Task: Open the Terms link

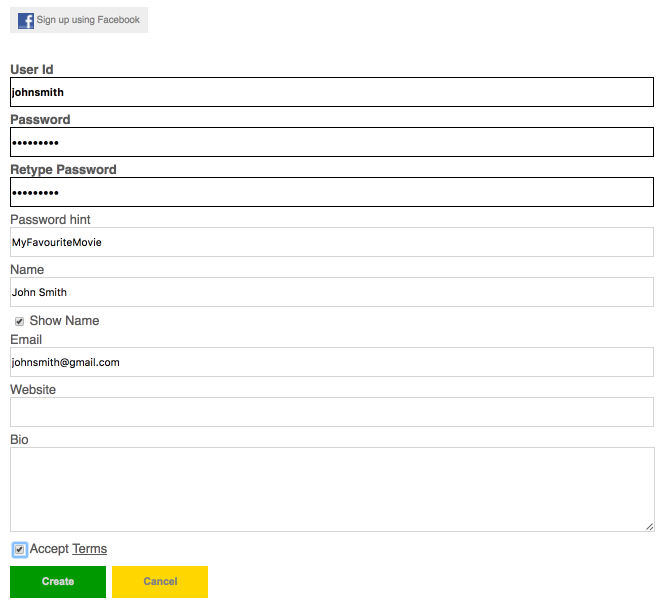Action: (x=89, y=549)
